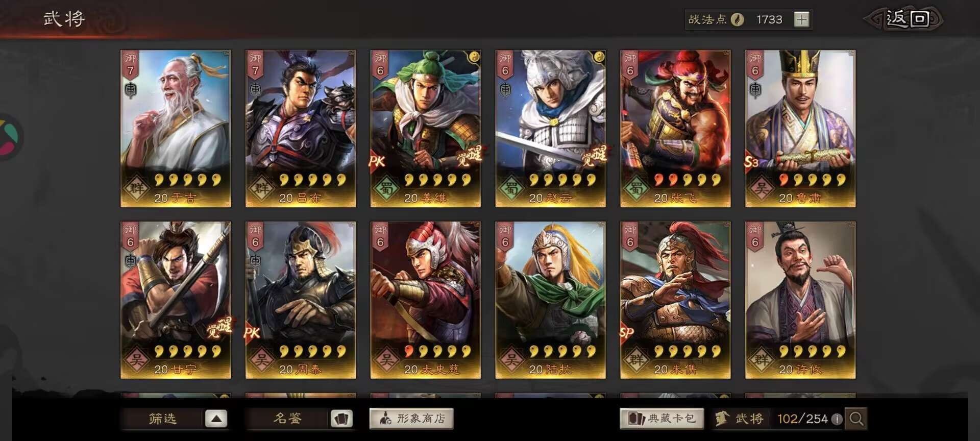
Task: Click the 觉醒 badge on 赵云
Action: point(595,156)
